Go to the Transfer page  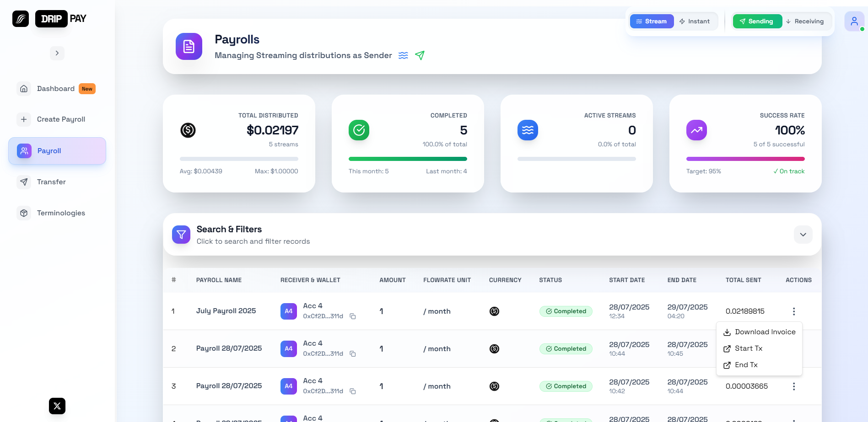pyautogui.click(x=57, y=182)
